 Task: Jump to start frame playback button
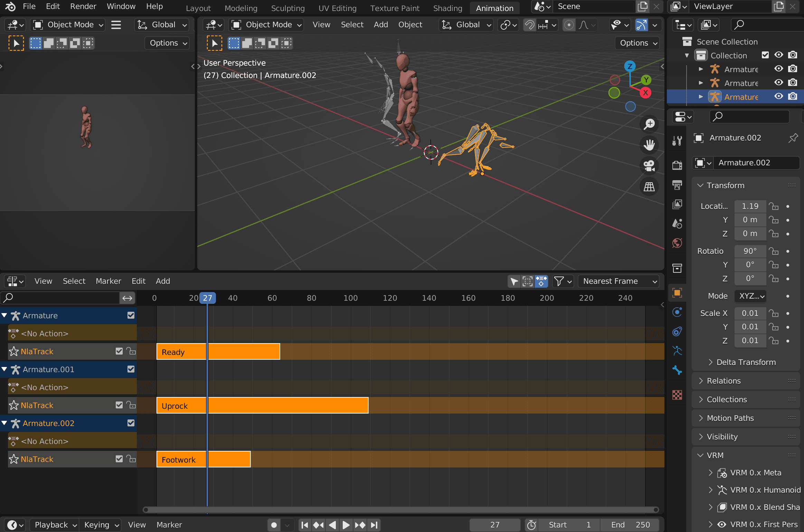tap(305, 525)
